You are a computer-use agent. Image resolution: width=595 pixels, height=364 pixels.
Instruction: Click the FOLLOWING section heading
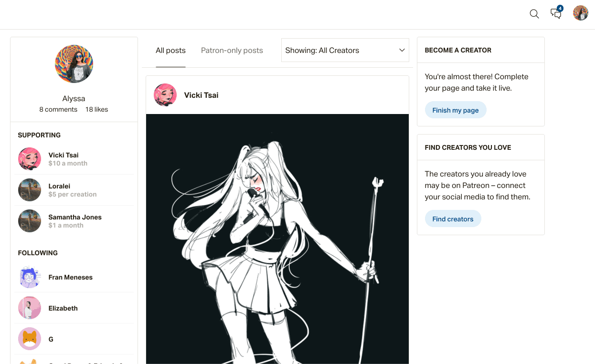coord(38,253)
